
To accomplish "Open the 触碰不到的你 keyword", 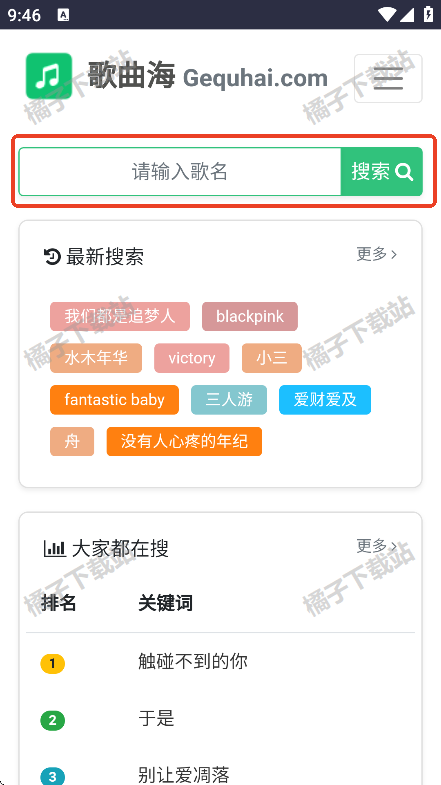I will pos(193,662).
